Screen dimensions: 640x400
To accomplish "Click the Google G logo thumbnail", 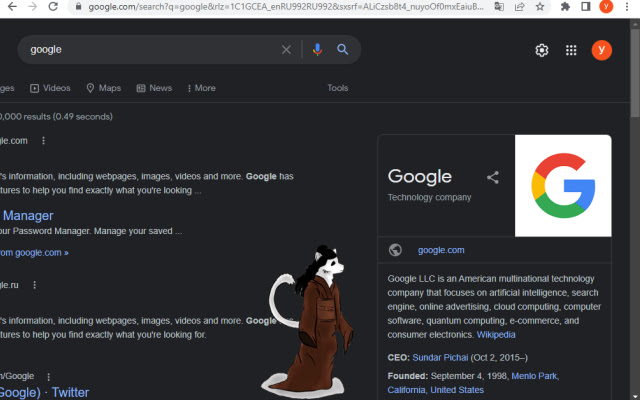I will click(x=563, y=186).
